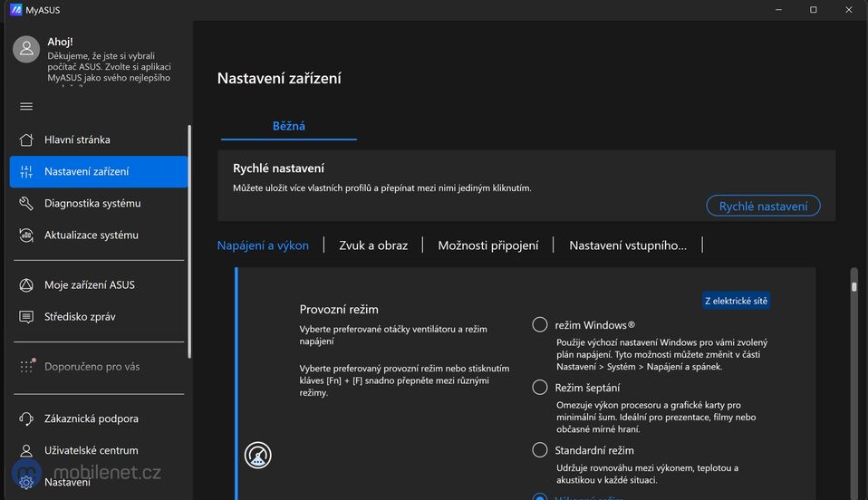Open Zákaznická podpora headset icon
Image resolution: width=868 pixels, height=500 pixels.
(26, 418)
